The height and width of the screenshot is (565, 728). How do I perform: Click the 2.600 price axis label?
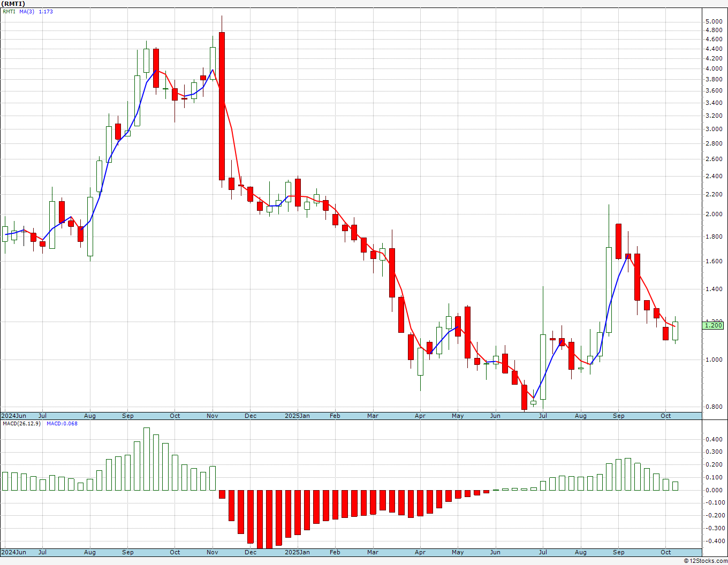(x=714, y=159)
